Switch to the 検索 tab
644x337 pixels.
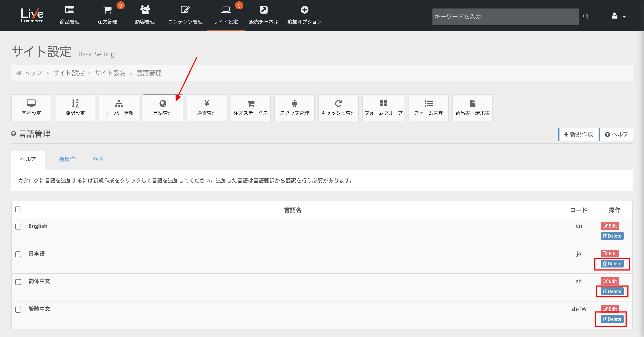coord(98,159)
